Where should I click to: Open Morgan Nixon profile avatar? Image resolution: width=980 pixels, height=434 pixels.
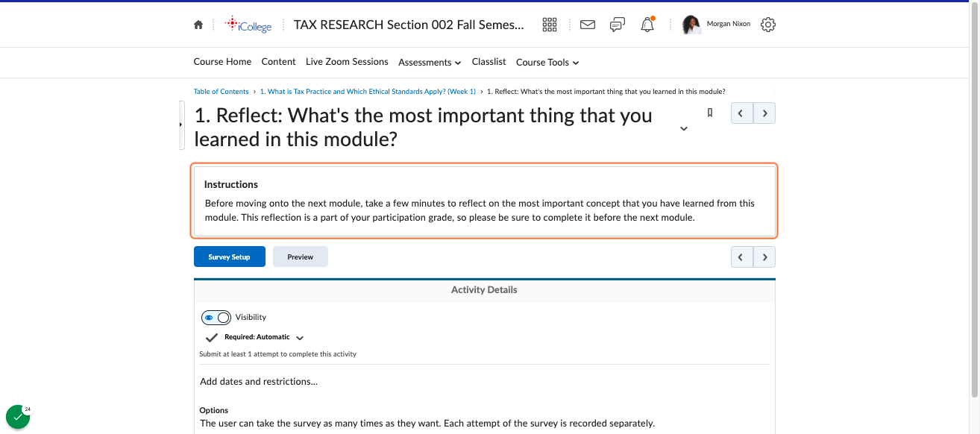pos(691,25)
